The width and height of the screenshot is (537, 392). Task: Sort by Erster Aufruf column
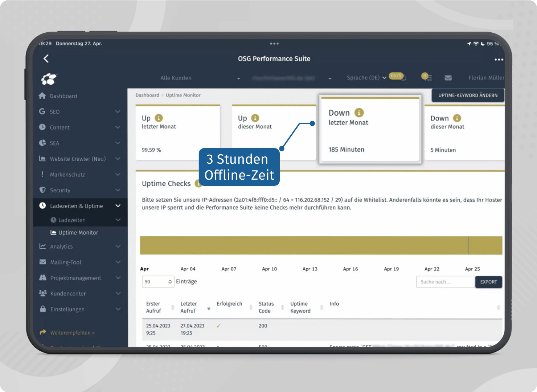point(160,307)
